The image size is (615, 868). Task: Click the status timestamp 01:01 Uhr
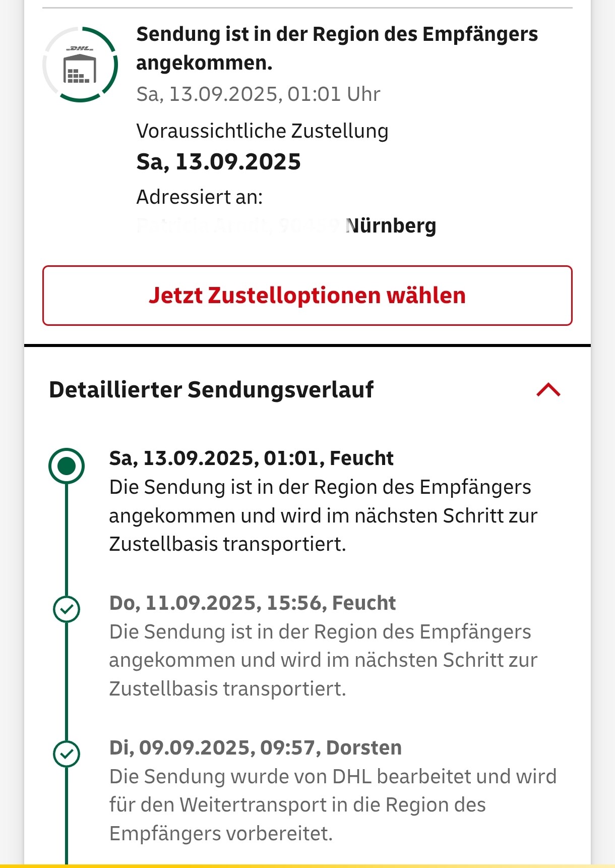coord(334,94)
